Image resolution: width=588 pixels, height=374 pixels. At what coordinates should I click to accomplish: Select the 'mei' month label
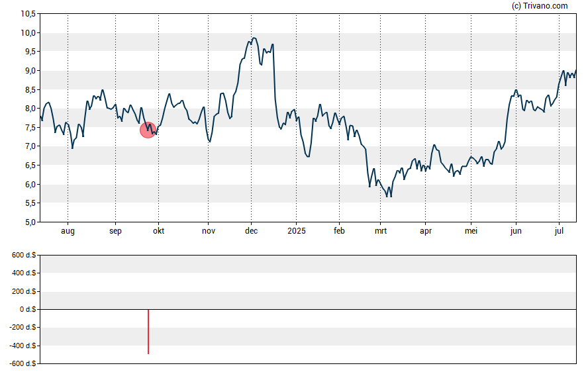tap(471, 231)
